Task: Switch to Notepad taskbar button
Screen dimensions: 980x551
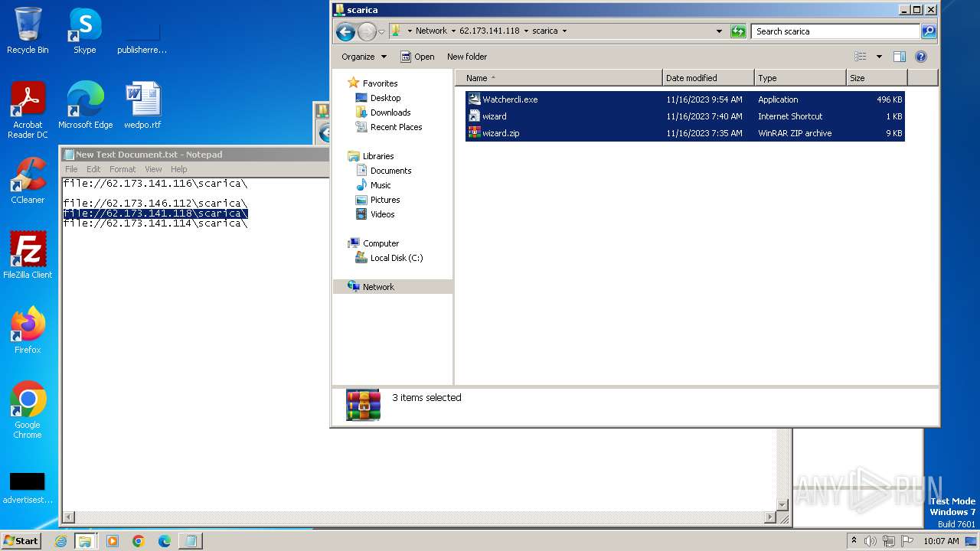Action: tap(191, 541)
